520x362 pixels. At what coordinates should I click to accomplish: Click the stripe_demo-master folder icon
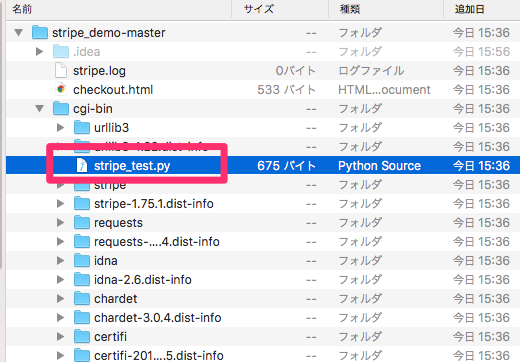[40, 32]
